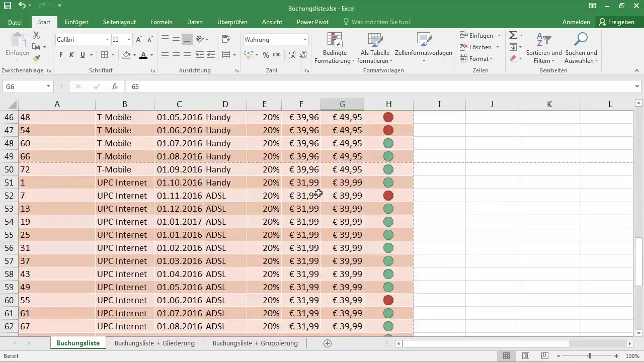Open Sortieren und Filtern dropdown
Screen dimensions: 644x362
[x=544, y=47]
